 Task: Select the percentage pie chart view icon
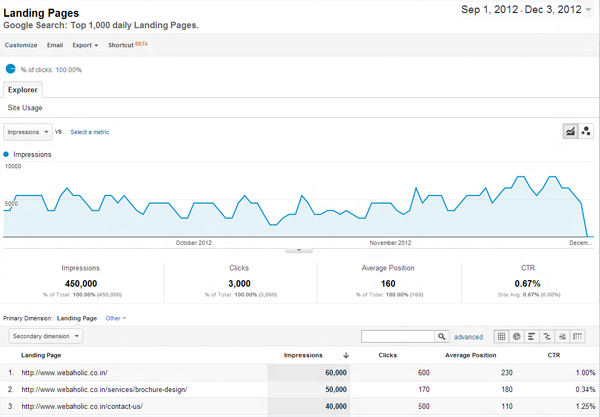[517, 337]
